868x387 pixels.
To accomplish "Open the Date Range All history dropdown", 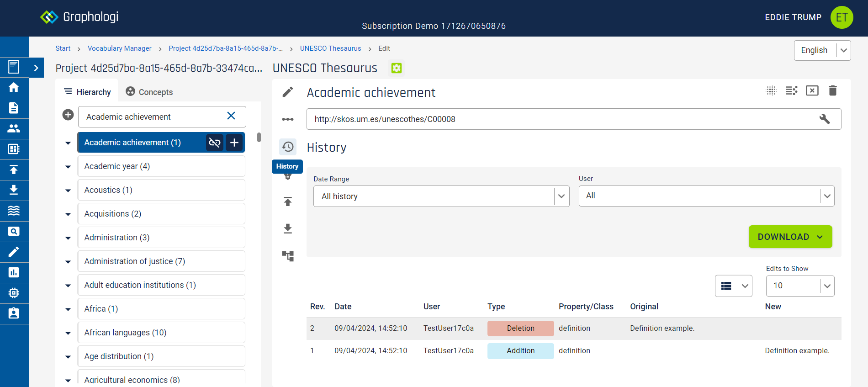I will 441,196.
